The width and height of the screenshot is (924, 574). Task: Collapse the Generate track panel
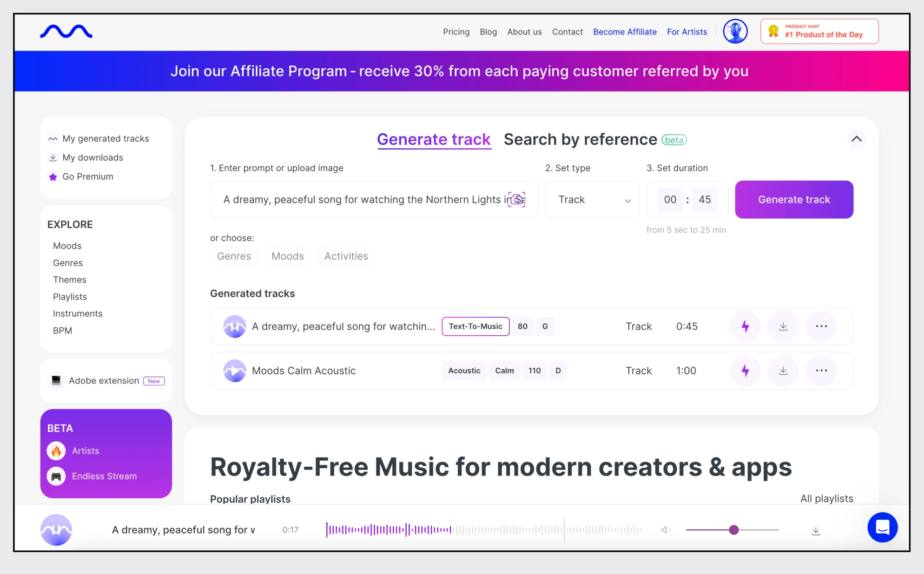[x=856, y=139]
